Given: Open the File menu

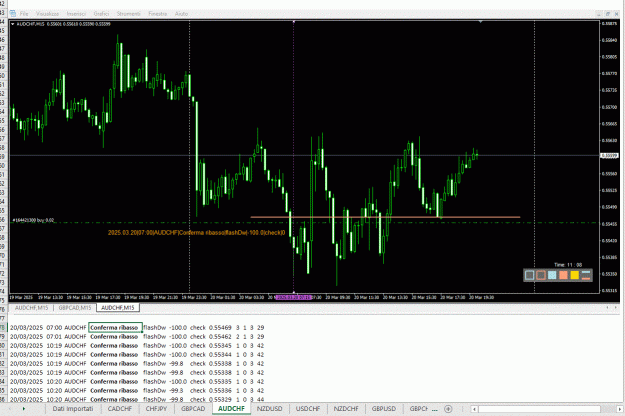Looking at the screenshot, I should pyautogui.click(x=24, y=14).
